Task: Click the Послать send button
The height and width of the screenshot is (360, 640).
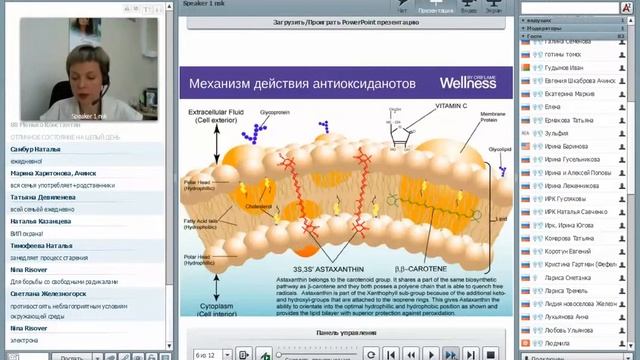Action: pos(72,357)
